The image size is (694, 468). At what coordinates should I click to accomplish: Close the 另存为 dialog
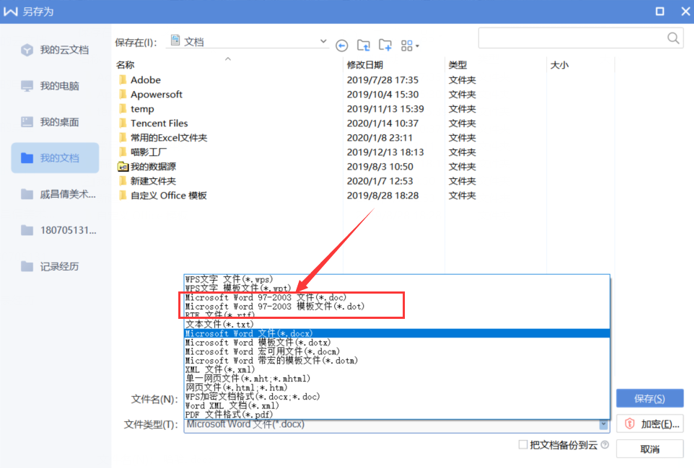tap(685, 11)
